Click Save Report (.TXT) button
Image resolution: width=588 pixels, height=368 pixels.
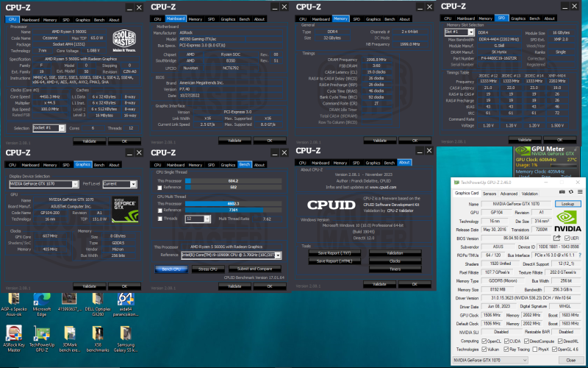click(335, 253)
